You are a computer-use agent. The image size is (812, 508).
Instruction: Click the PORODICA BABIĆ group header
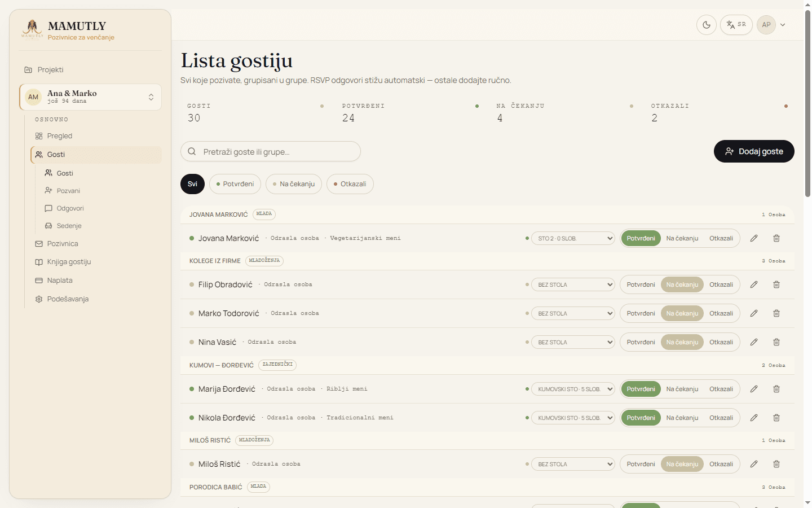point(487,487)
